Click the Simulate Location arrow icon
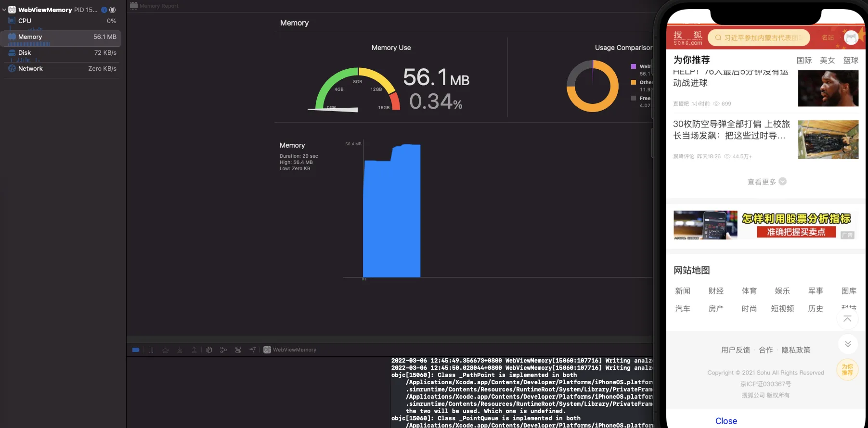Viewport: 868px width, 428px height. pyautogui.click(x=252, y=350)
